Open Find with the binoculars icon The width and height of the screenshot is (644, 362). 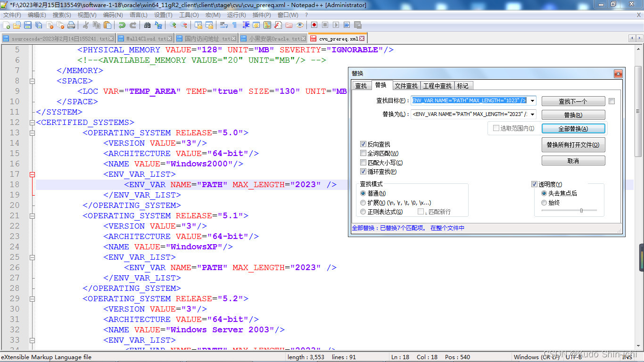click(147, 25)
